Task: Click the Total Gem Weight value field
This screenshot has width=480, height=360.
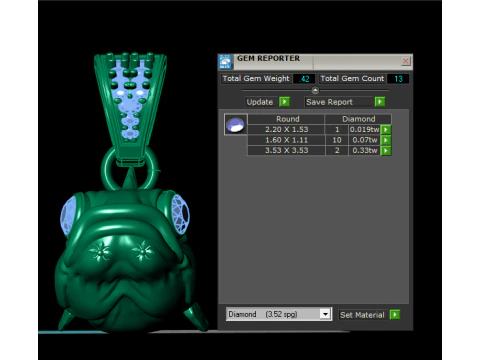Action: [304, 79]
